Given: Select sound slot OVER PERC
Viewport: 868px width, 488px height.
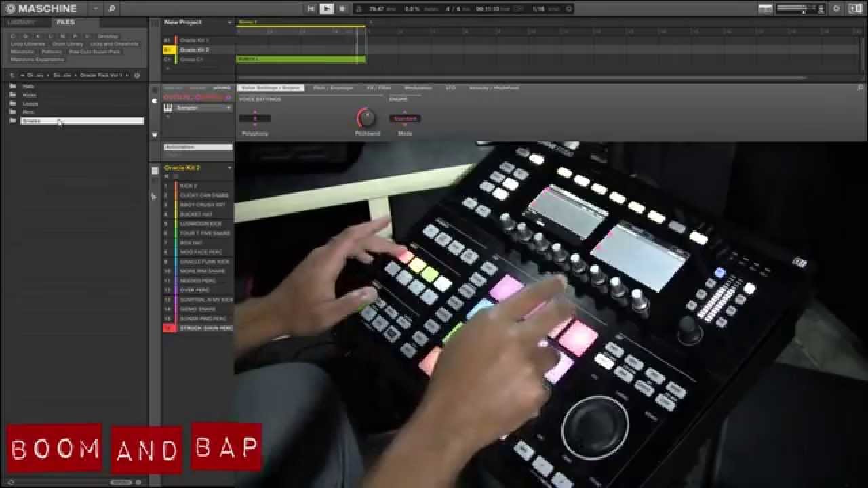Looking at the screenshot, I should (197, 290).
